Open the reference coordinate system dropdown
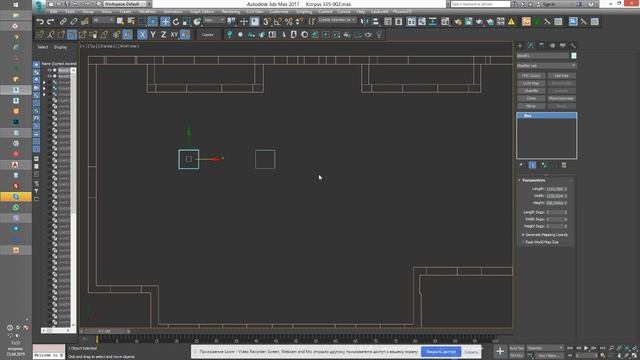640x360 pixels. pyautogui.click(x=213, y=20)
